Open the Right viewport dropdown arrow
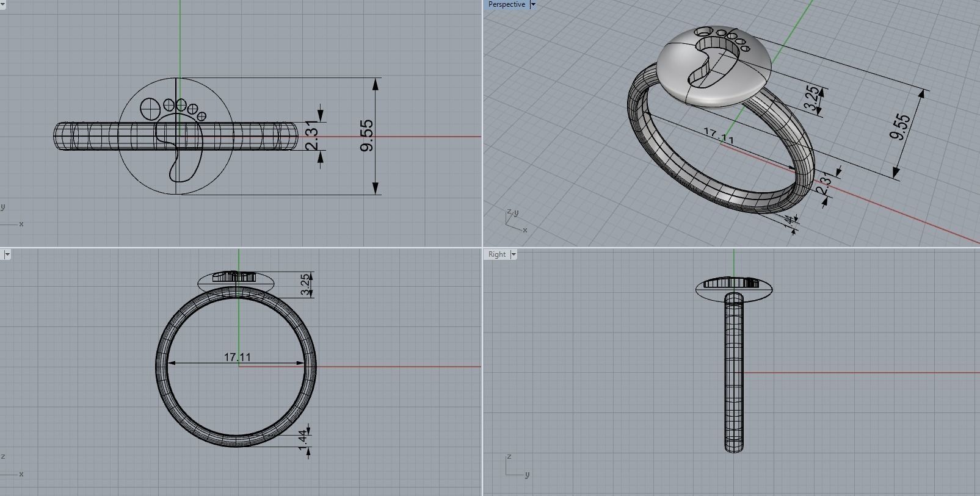The height and width of the screenshot is (496, 980). 514,254
